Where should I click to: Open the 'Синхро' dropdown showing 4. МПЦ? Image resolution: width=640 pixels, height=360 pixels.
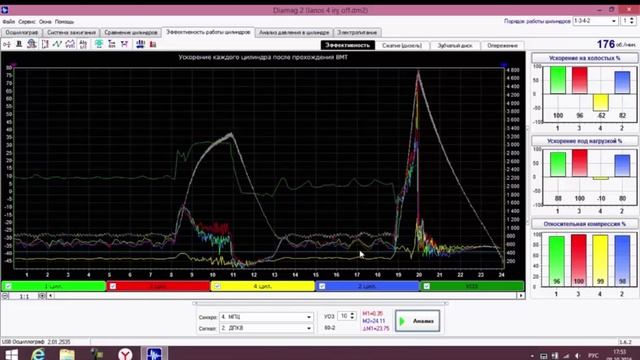pyautogui.click(x=266, y=317)
